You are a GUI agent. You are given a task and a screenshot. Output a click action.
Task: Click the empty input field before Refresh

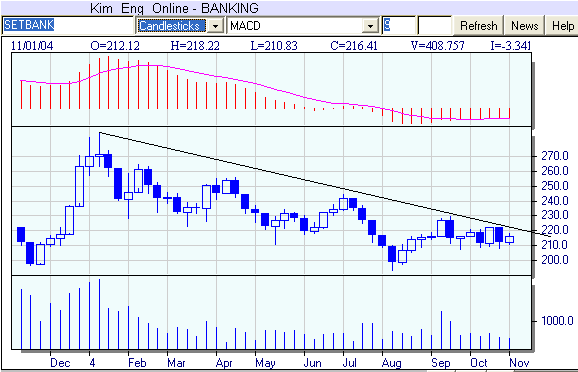click(435, 25)
